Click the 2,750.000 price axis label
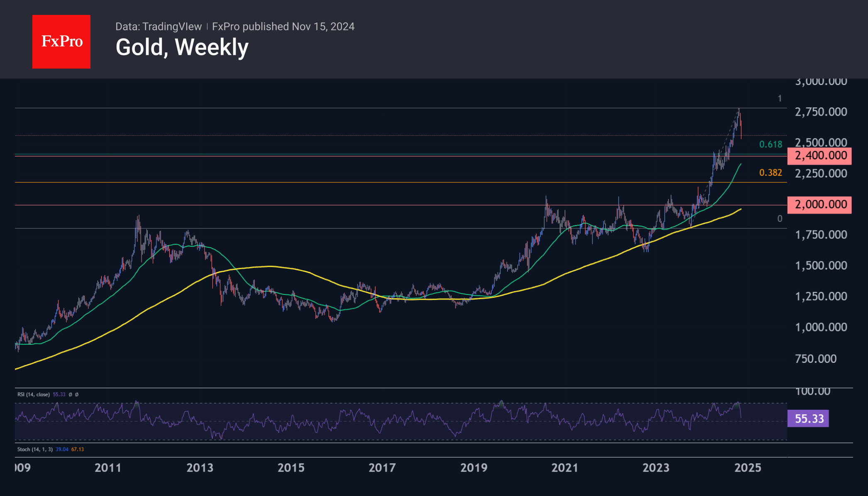Screen dimensions: 868x496 [x=821, y=112]
